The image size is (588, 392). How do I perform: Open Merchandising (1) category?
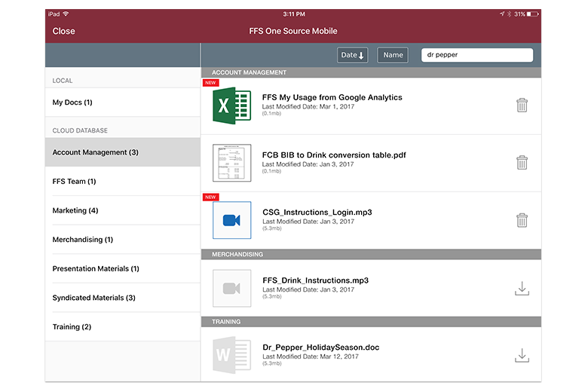(123, 239)
